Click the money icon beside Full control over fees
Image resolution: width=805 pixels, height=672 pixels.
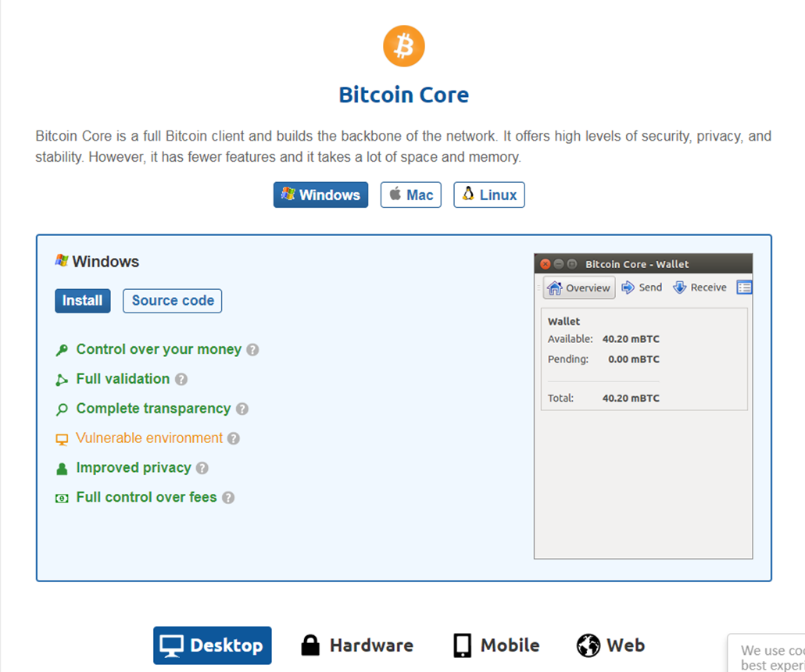tap(62, 499)
